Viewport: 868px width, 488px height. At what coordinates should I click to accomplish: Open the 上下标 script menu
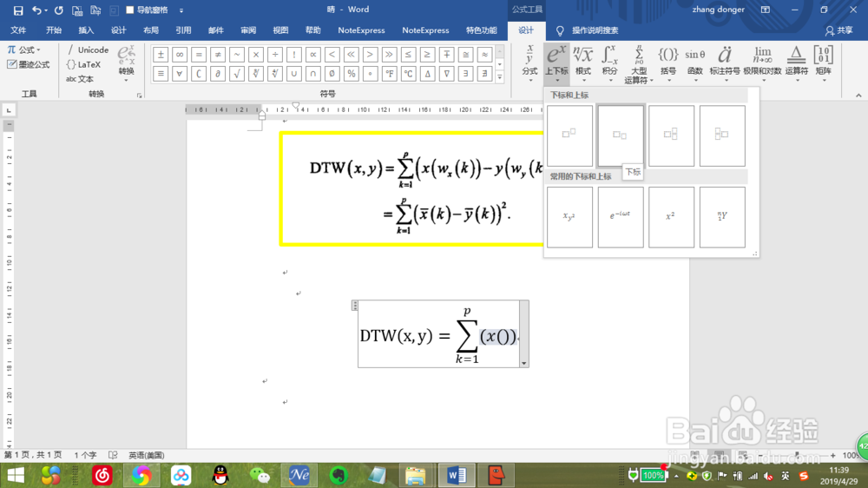[x=556, y=63]
